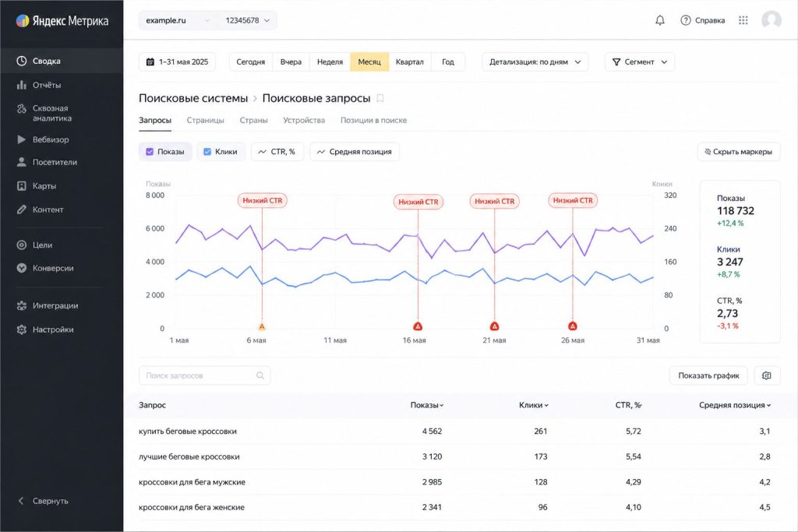Switch to the Страницы tab
798x532 pixels.
pos(205,120)
